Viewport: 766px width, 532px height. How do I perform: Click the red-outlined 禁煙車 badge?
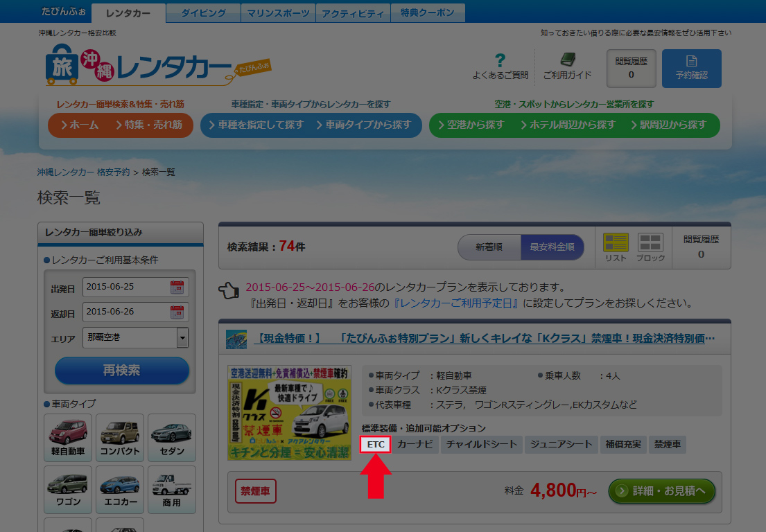coord(256,491)
